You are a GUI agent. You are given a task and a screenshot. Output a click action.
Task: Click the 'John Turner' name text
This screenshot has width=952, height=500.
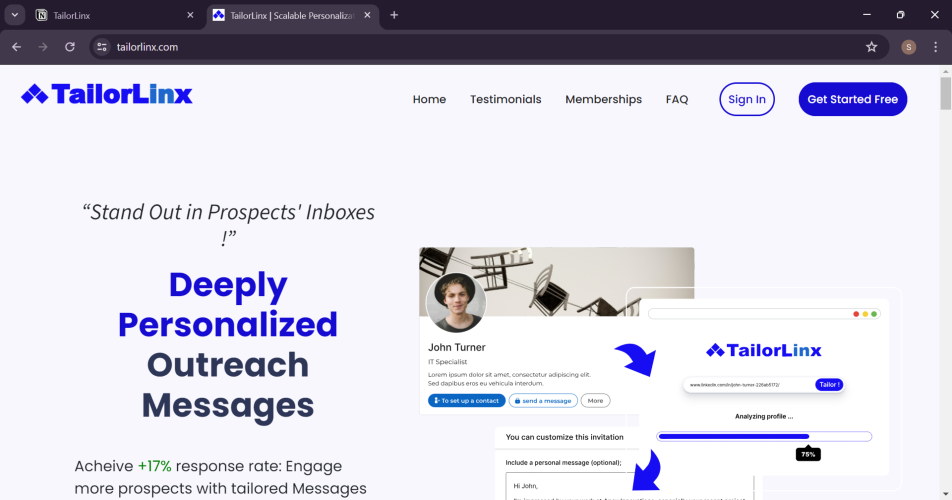[x=457, y=347]
